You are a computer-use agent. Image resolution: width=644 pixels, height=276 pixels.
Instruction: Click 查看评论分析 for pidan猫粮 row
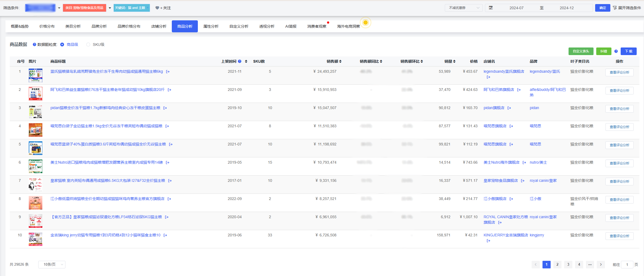click(620, 109)
